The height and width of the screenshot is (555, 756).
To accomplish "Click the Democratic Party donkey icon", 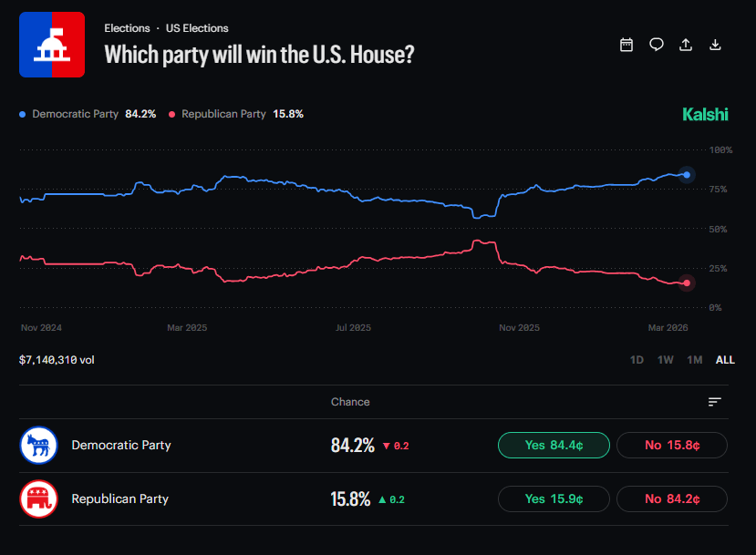I will coord(38,445).
